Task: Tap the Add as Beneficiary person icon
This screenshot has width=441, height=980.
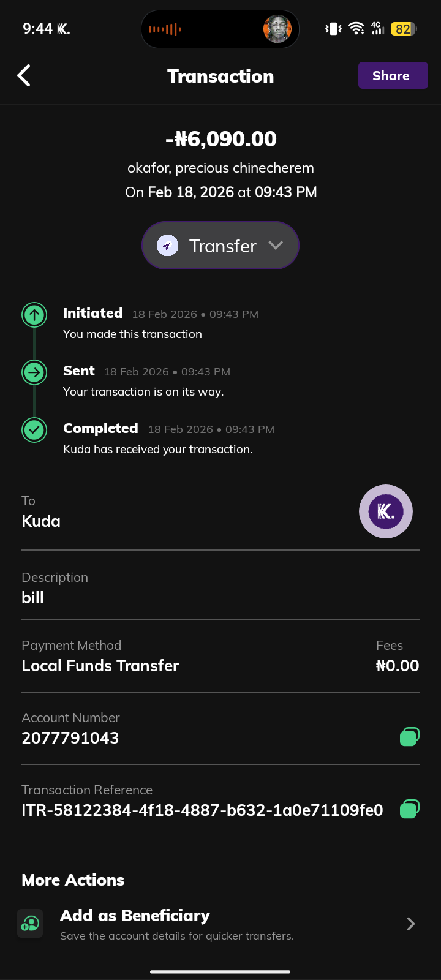Action: [30, 924]
